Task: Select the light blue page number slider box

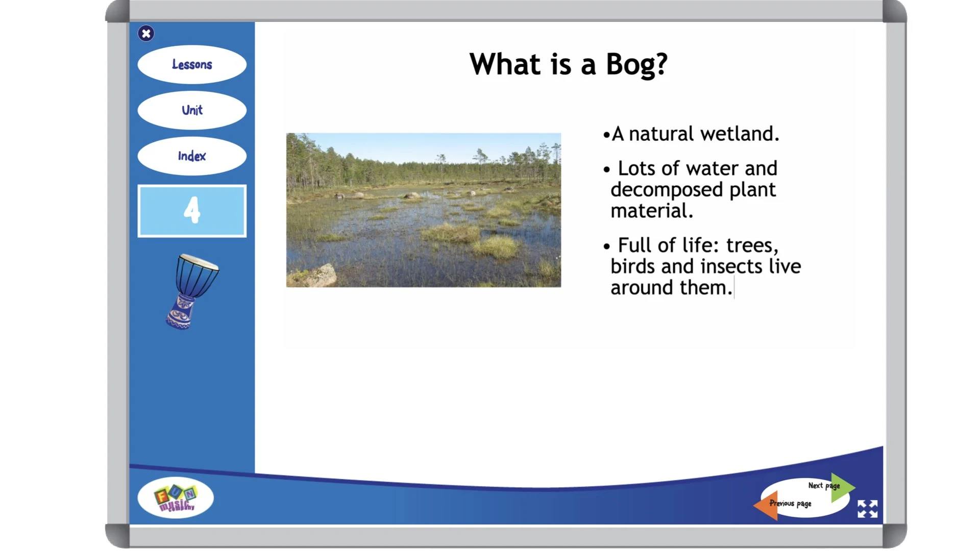Action: [x=192, y=211]
